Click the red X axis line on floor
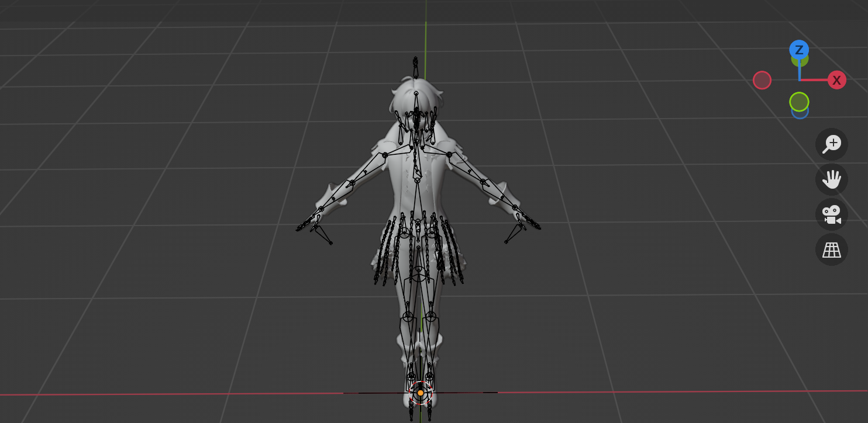This screenshot has height=423, width=868. coord(643,391)
